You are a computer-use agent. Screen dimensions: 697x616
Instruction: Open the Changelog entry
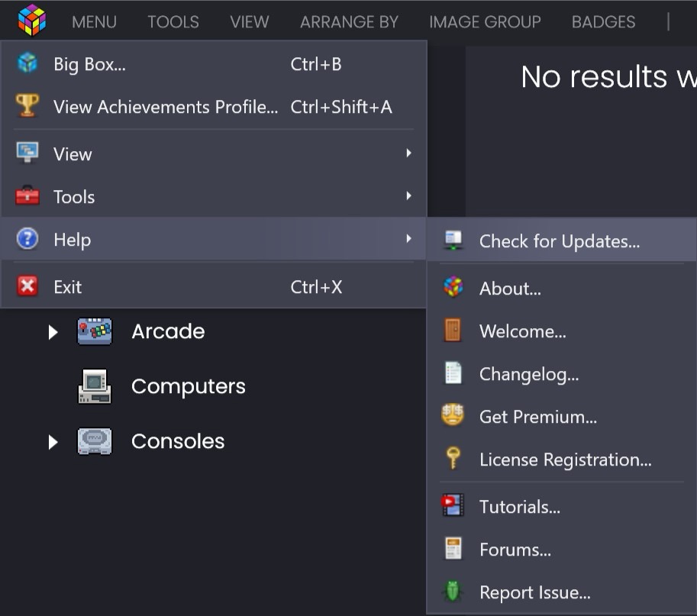point(528,374)
